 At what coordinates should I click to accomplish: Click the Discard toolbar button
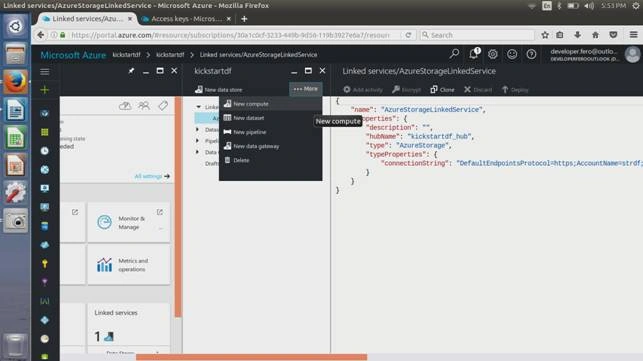[478, 89]
